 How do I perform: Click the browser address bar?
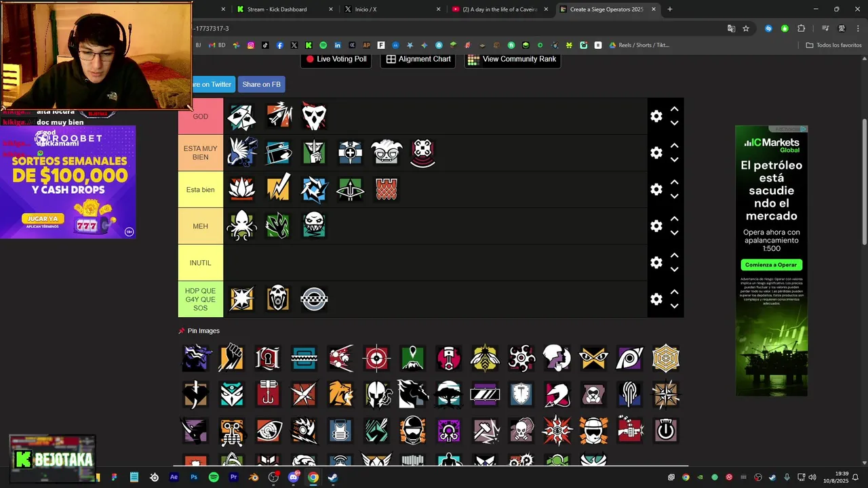coord(454,28)
